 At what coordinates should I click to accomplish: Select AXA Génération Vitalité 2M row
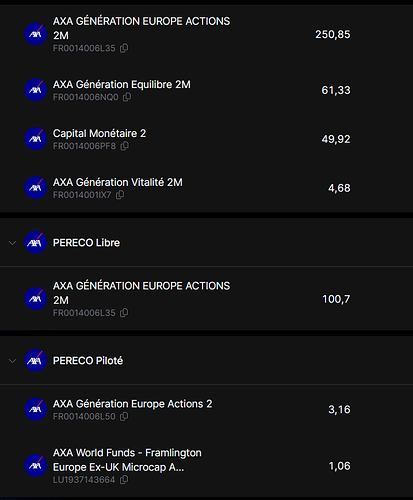pyautogui.click(x=207, y=188)
